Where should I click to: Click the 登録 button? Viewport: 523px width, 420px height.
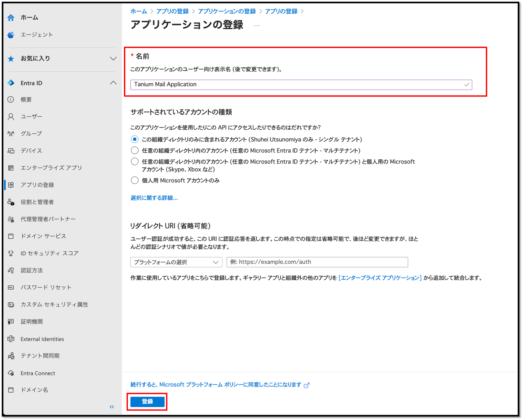(147, 402)
